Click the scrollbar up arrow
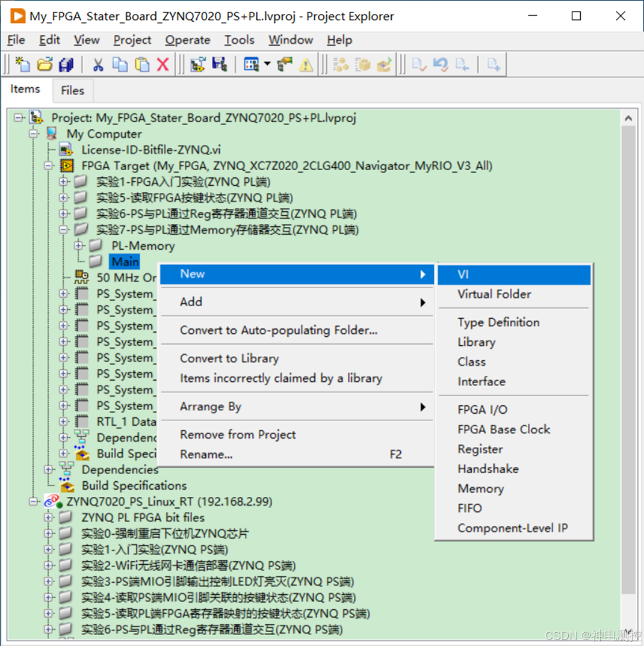 [628, 118]
